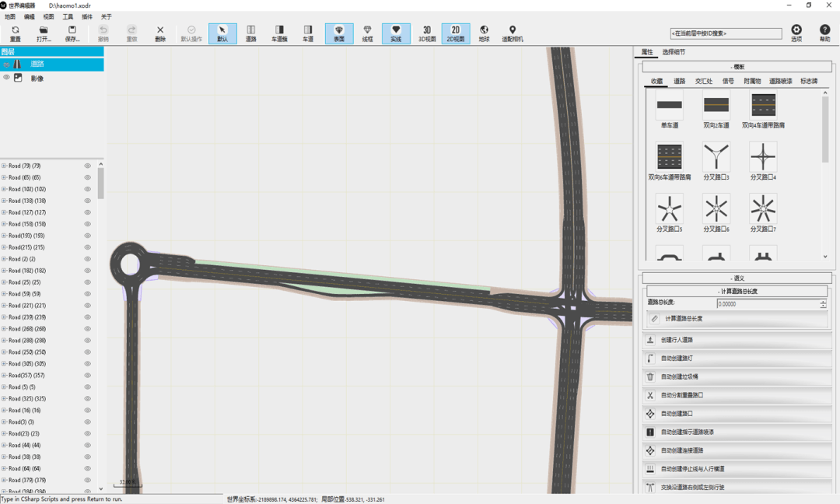Collapse the 模板 panel header

[737, 67]
